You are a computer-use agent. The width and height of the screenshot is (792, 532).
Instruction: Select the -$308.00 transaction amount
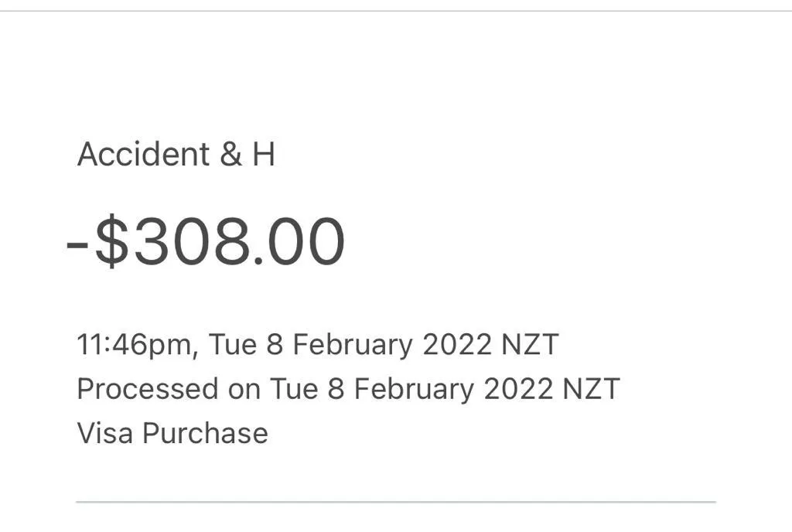(206, 242)
